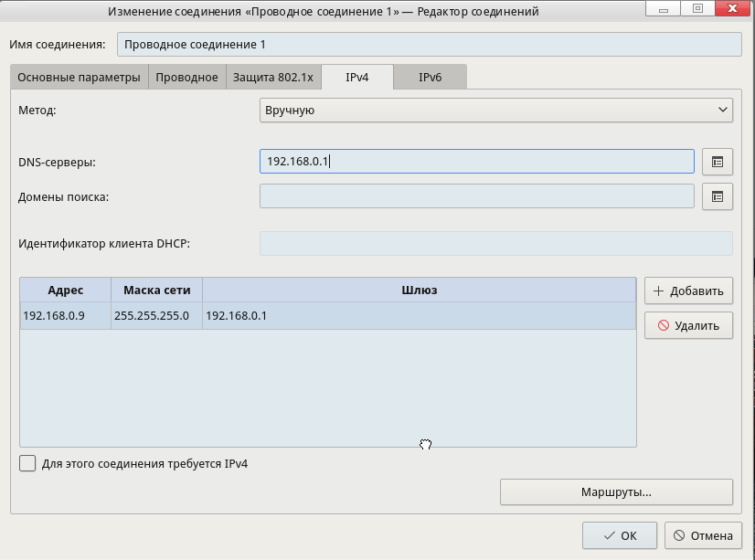Click the cancel icon on Отмена button
The height and width of the screenshot is (560, 755).
[679, 536]
